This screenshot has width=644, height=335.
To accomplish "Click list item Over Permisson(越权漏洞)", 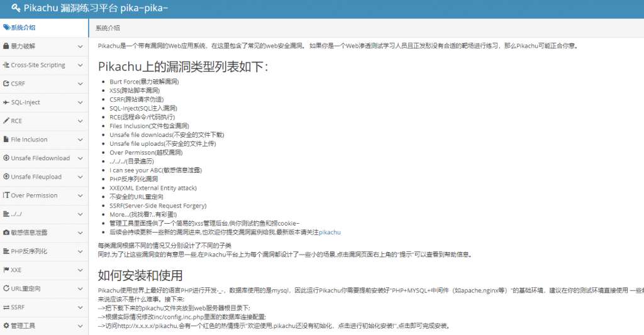I will [x=146, y=152].
